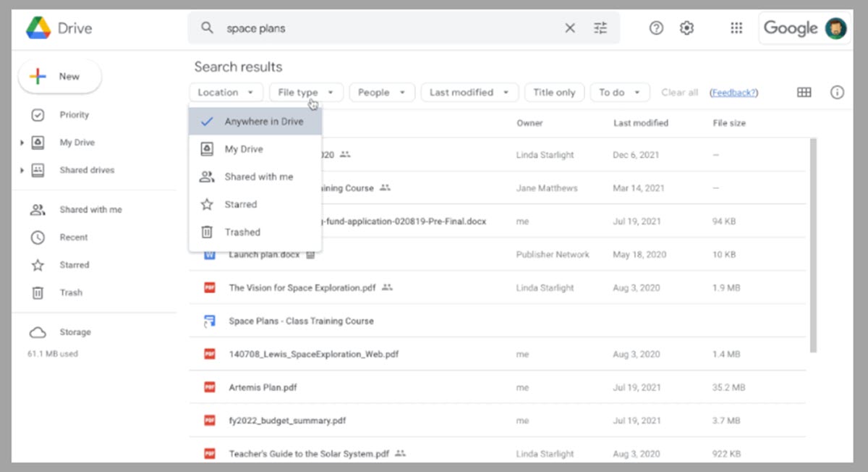
Task: Click the Shared with me sidebar icon
Action: click(38, 210)
